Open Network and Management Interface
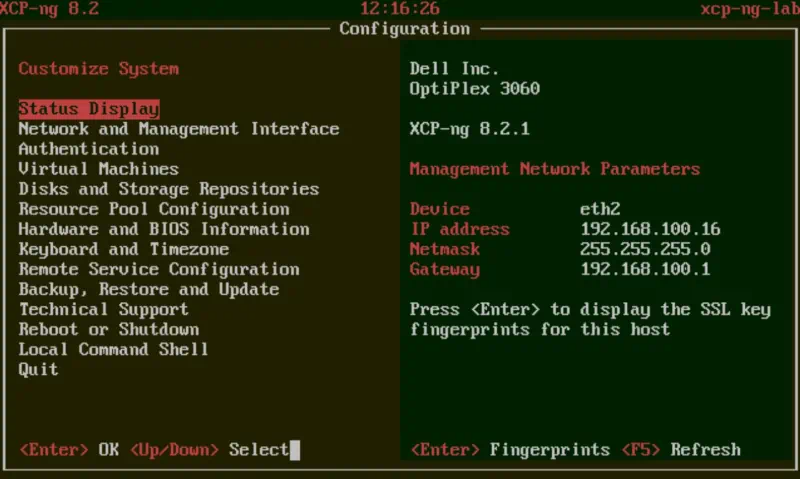This screenshot has width=800, height=479. tap(179, 129)
